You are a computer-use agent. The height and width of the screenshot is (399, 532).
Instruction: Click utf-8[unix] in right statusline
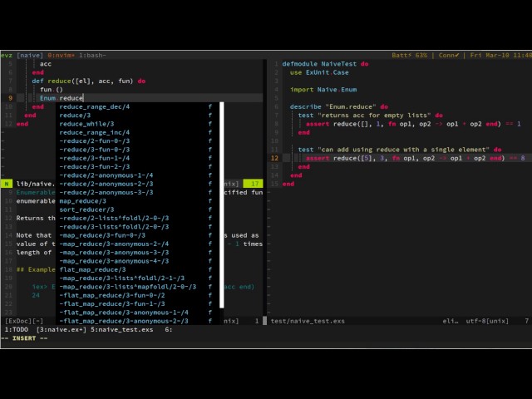(487, 321)
